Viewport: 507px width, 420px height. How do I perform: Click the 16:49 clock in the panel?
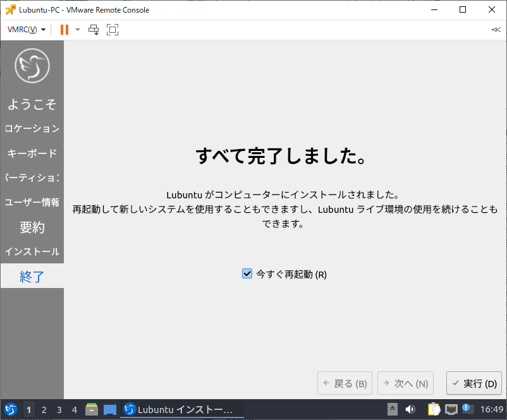[491, 409]
